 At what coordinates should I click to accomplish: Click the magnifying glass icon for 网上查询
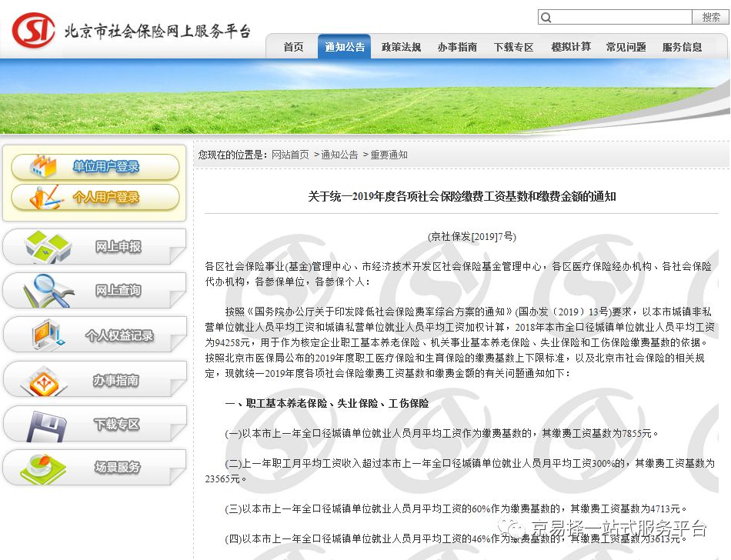(48, 290)
